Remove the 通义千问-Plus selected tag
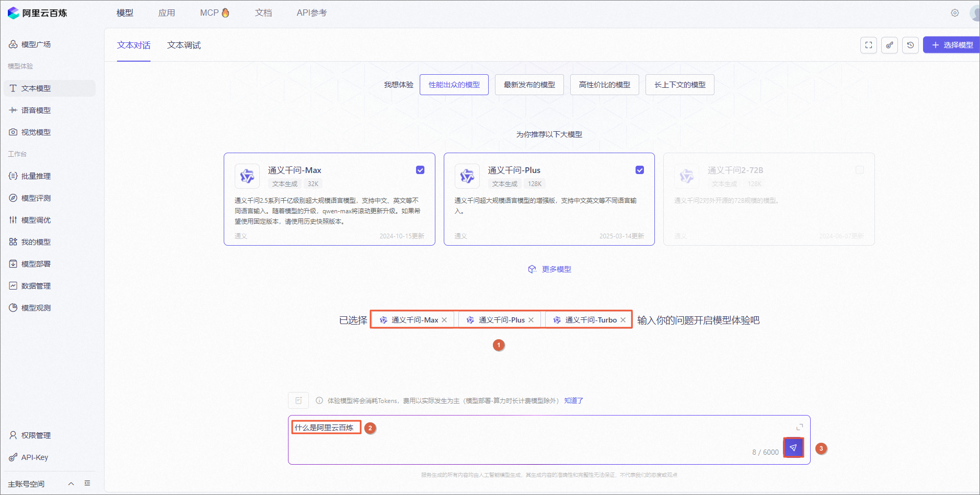 [531, 320]
